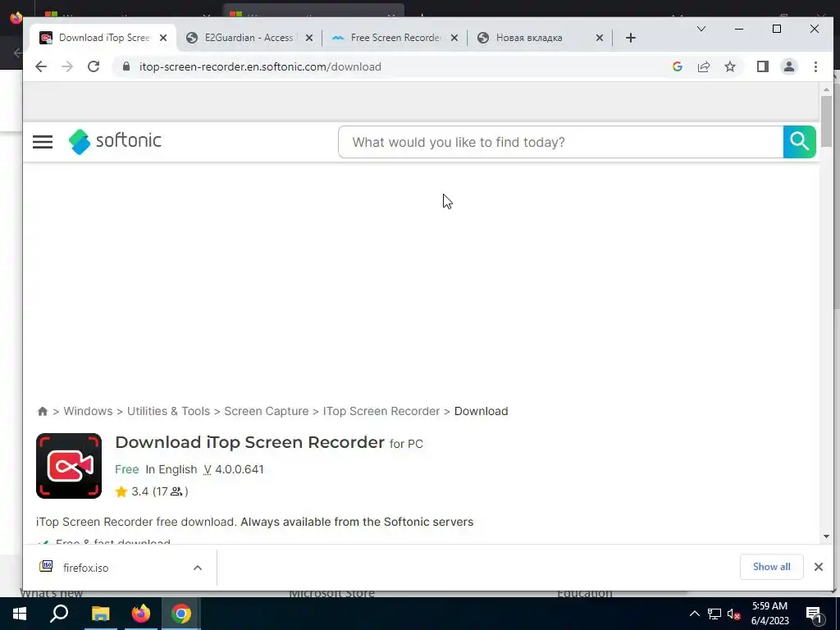Open firefox.iso download item
Screen dimensions: 840x630
tap(85, 568)
